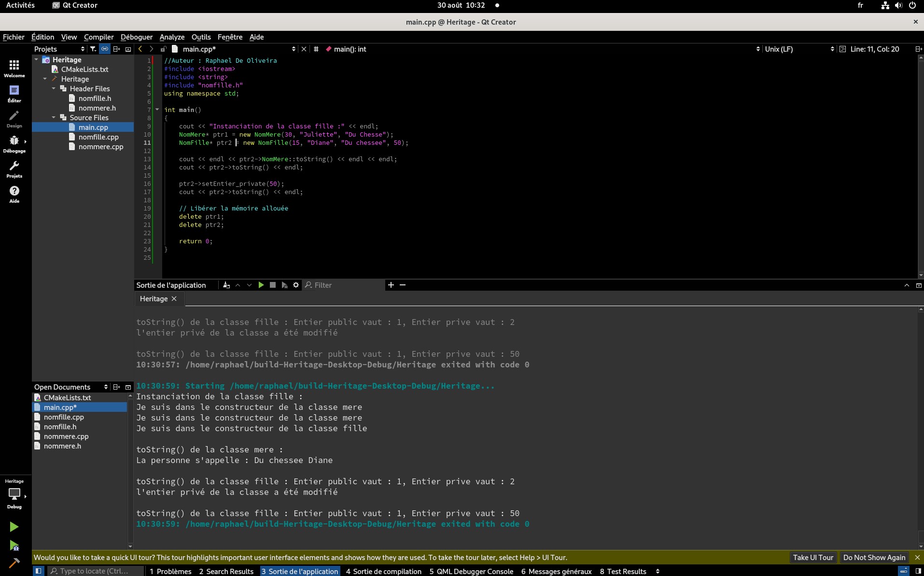Toggle synchronize with editor link icon

pyautogui.click(x=105, y=49)
